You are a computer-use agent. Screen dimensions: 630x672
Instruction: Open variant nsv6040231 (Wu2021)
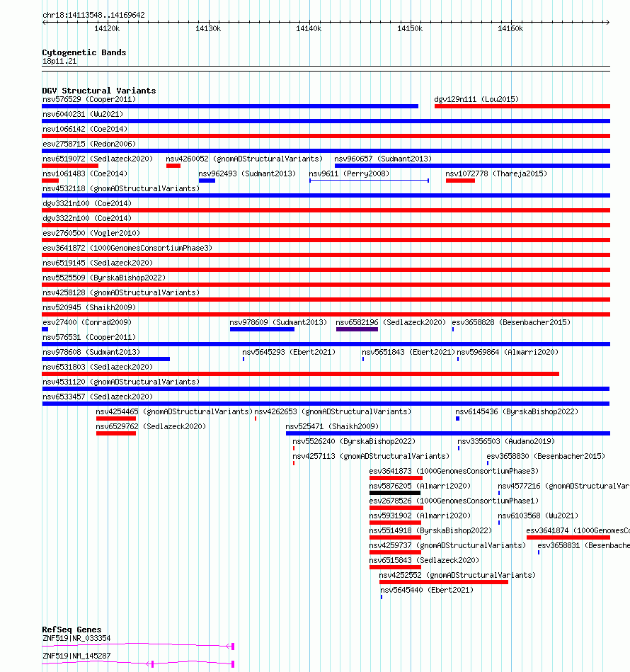tap(326, 121)
